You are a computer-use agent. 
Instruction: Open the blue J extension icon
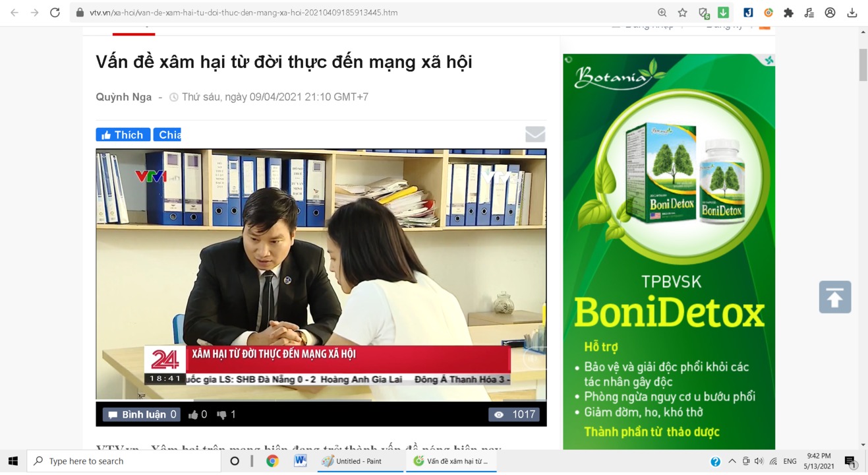click(x=748, y=13)
